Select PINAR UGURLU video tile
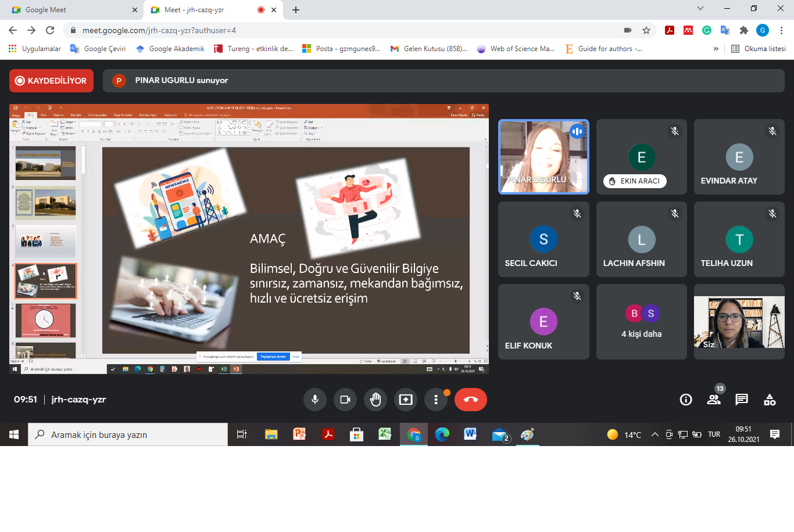The height and width of the screenshot is (532, 794). (543, 157)
